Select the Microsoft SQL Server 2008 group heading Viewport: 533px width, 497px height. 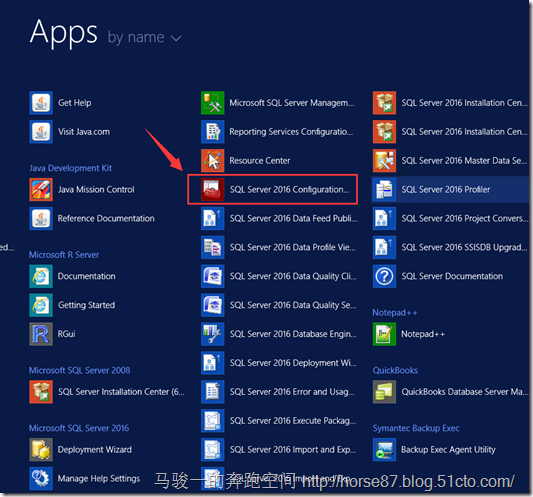(x=80, y=370)
